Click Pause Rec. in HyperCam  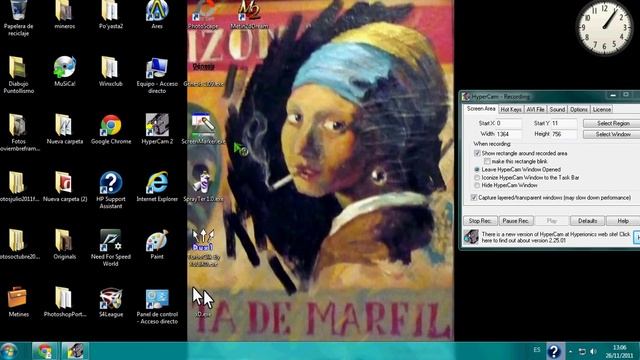[515, 220]
